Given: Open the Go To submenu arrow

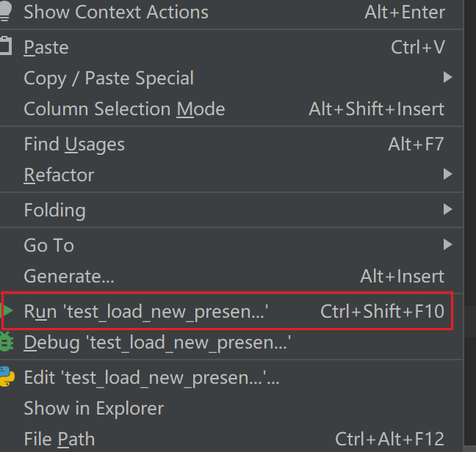Looking at the screenshot, I should [448, 244].
